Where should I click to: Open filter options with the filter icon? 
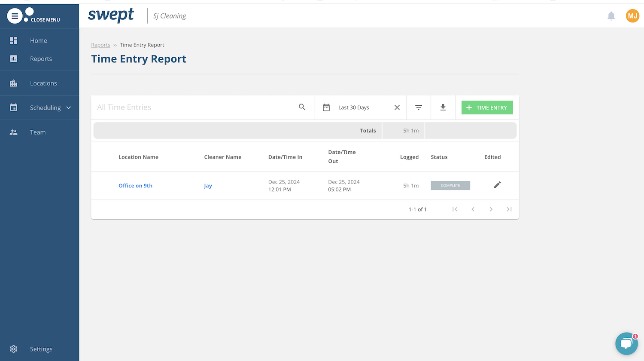tap(418, 107)
